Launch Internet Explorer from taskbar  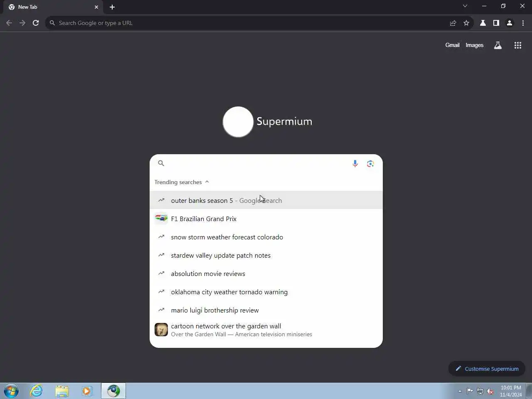[x=37, y=391]
